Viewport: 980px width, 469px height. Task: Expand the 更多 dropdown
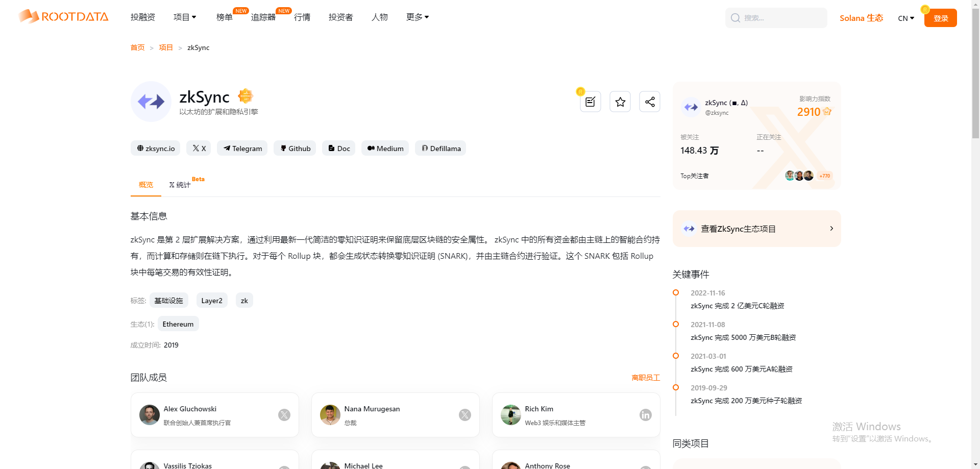418,17
